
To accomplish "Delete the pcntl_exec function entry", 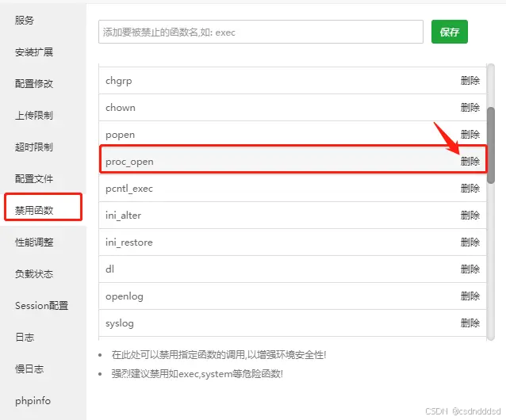I will [x=470, y=189].
